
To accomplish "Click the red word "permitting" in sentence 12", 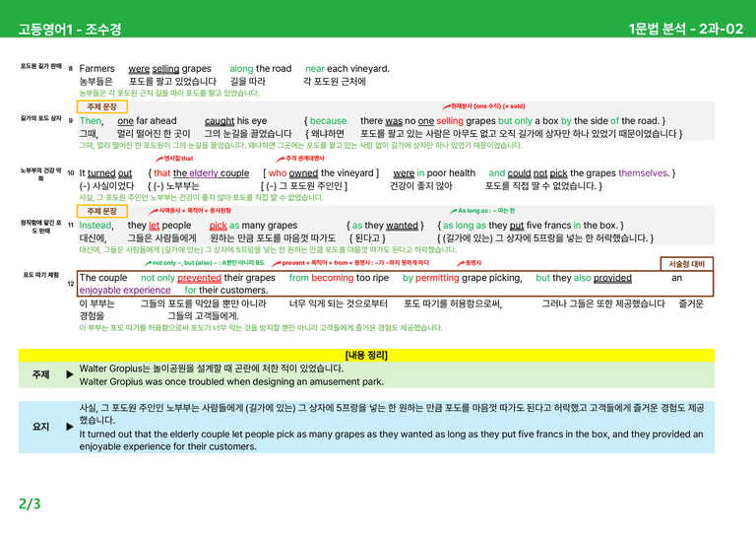I will [x=437, y=278].
